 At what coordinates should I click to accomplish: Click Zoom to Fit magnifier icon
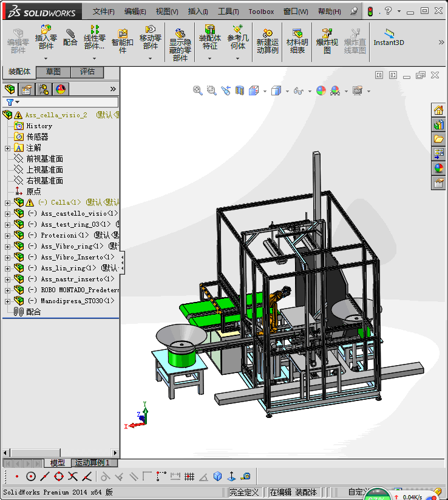(197, 91)
